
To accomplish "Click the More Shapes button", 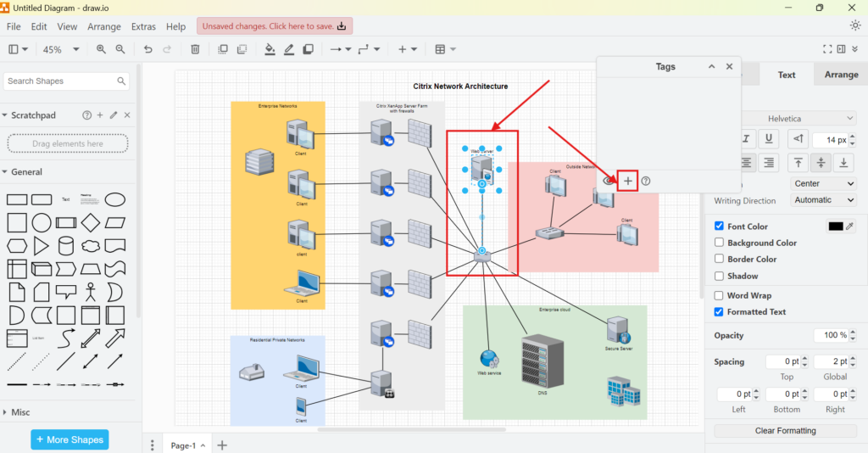I will tap(70, 439).
